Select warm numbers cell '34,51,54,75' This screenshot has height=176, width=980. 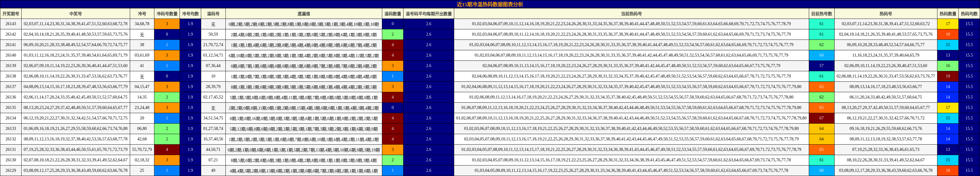coord(213,118)
